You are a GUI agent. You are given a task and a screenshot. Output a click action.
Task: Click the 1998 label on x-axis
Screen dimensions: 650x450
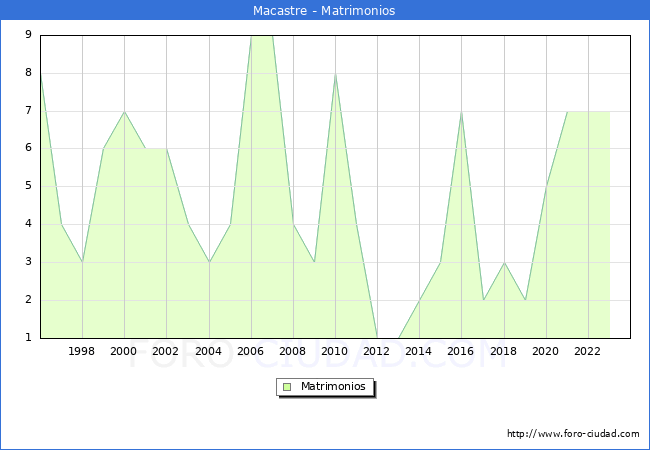coord(82,351)
